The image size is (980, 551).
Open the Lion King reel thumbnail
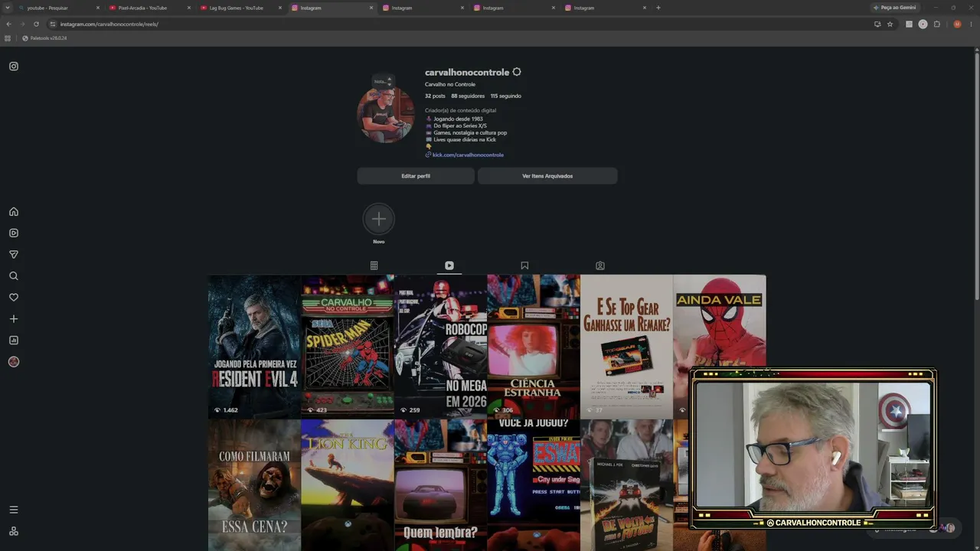pyautogui.click(x=348, y=485)
